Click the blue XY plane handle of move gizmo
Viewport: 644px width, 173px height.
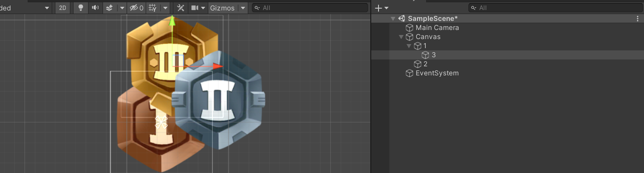[x=177, y=61]
